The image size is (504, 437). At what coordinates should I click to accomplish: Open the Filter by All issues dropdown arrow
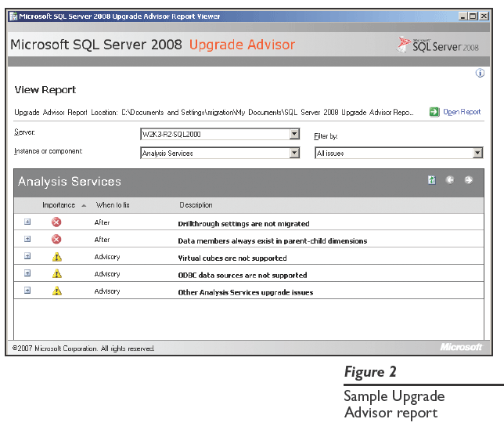[477, 153]
